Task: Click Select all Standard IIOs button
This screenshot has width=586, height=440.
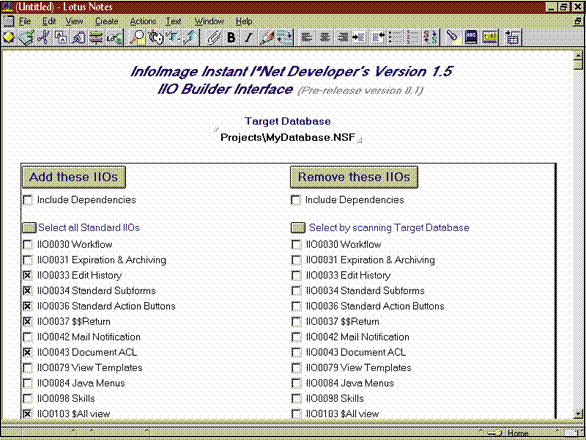Action: pyautogui.click(x=29, y=228)
